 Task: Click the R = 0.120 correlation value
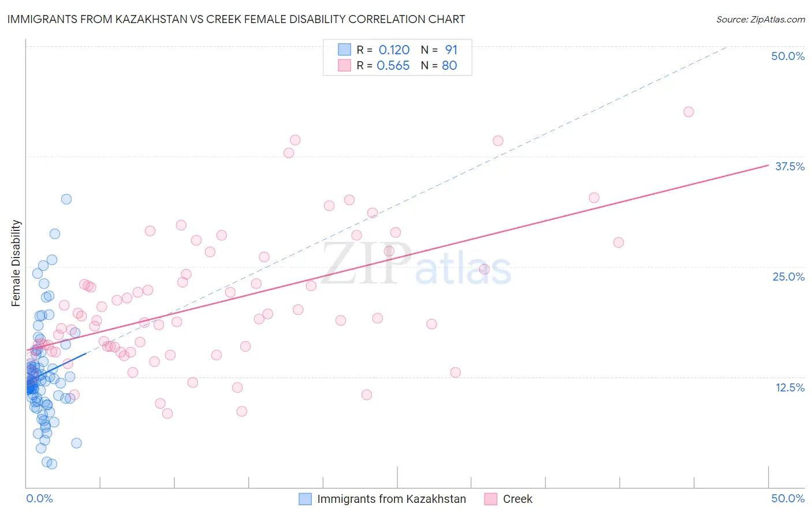383,50
